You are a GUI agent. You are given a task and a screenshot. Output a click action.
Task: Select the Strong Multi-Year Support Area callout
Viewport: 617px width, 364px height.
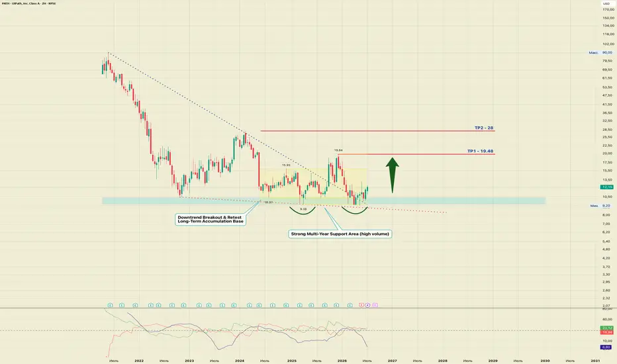click(x=340, y=234)
